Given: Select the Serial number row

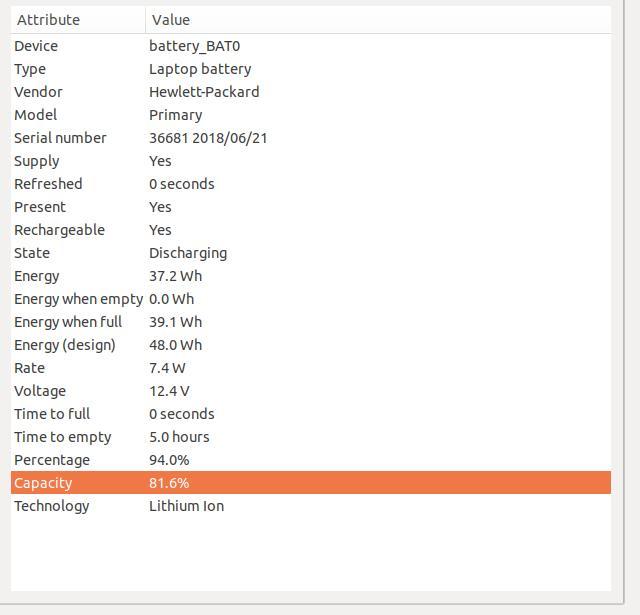Looking at the screenshot, I should (x=311, y=138).
